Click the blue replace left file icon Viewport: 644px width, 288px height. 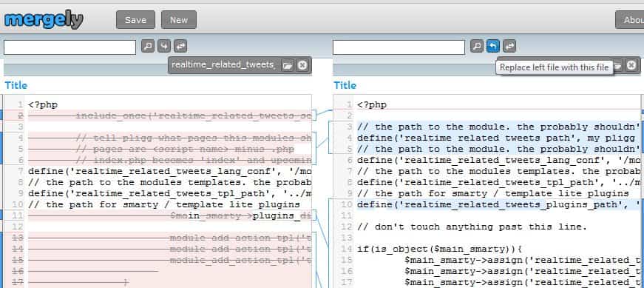pos(493,46)
